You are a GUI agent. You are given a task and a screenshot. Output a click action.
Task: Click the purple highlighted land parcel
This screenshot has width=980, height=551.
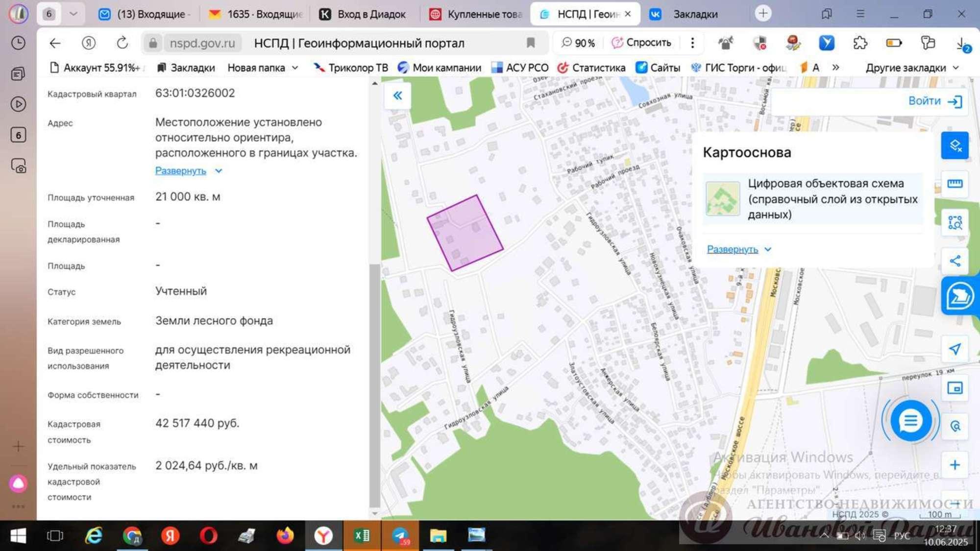(465, 233)
